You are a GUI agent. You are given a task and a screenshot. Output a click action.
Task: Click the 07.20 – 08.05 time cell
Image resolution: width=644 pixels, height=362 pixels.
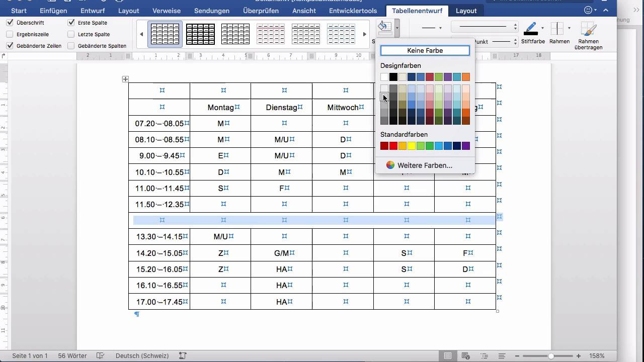(x=159, y=123)
